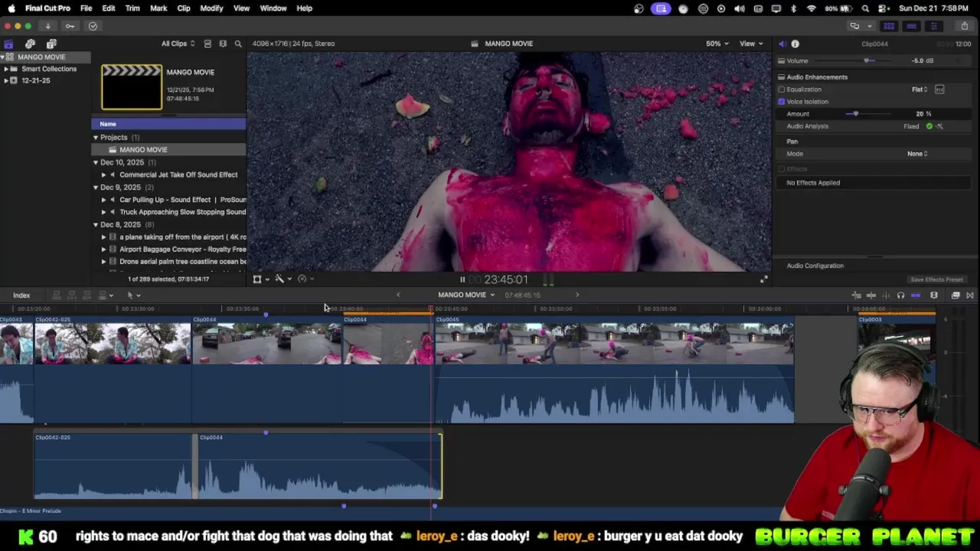The width and height of the screenshot is (980, 551).
Task: Open the Modify menu
Action: click(211, 8)
